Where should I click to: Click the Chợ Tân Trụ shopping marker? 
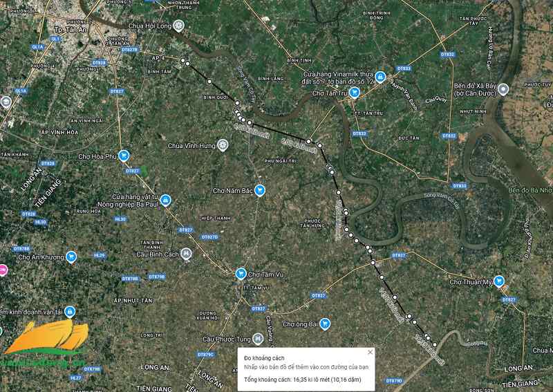(x=353, y=93)
